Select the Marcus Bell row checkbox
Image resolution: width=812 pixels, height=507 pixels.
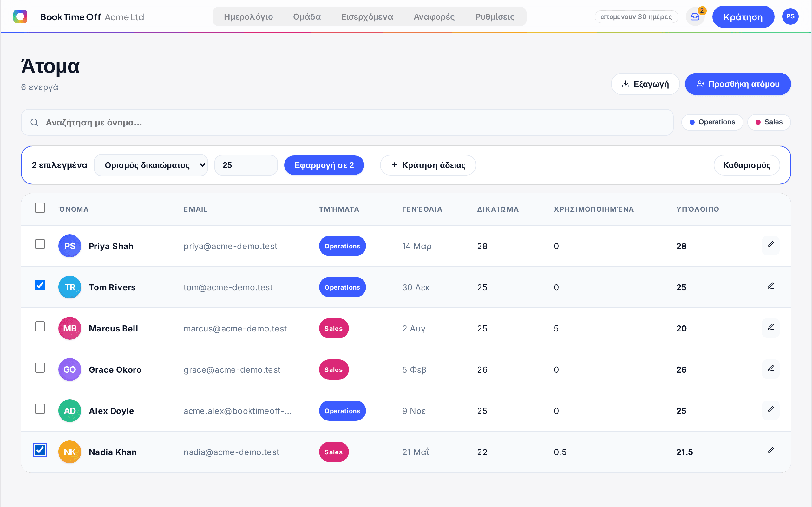point(40,327)
